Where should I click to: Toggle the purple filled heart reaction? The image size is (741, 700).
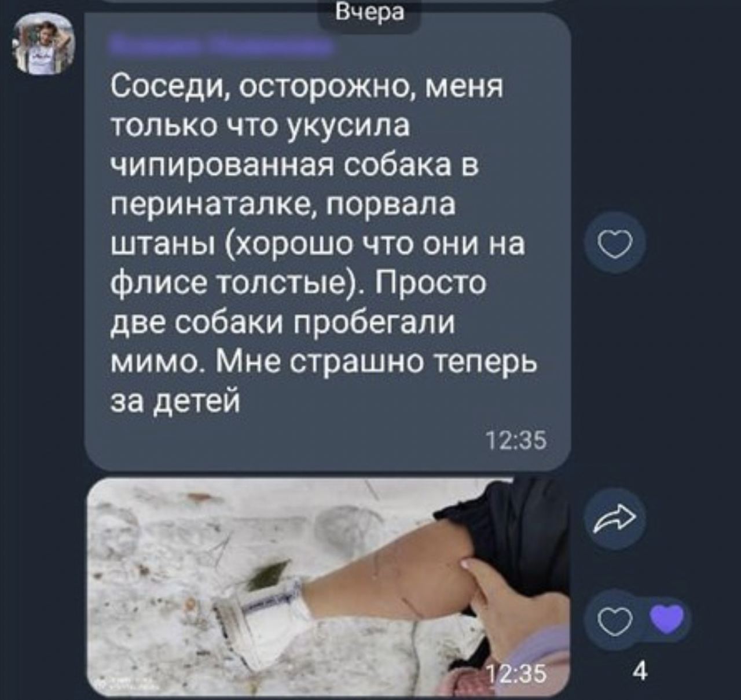tap(667, 620)
